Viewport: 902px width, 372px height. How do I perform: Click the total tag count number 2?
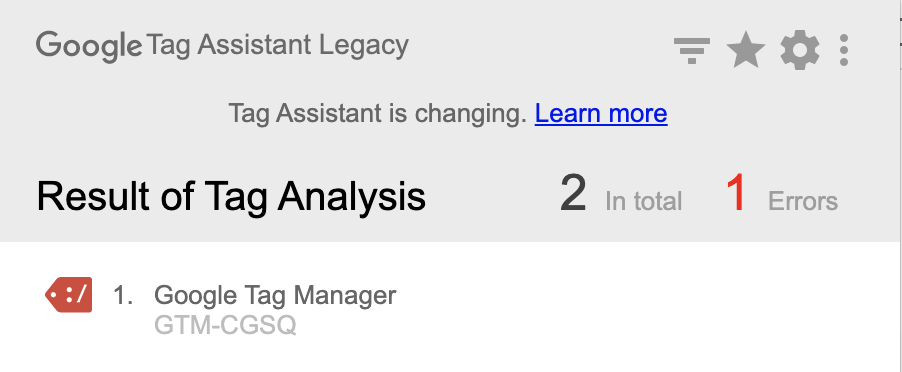pos(573,194)
